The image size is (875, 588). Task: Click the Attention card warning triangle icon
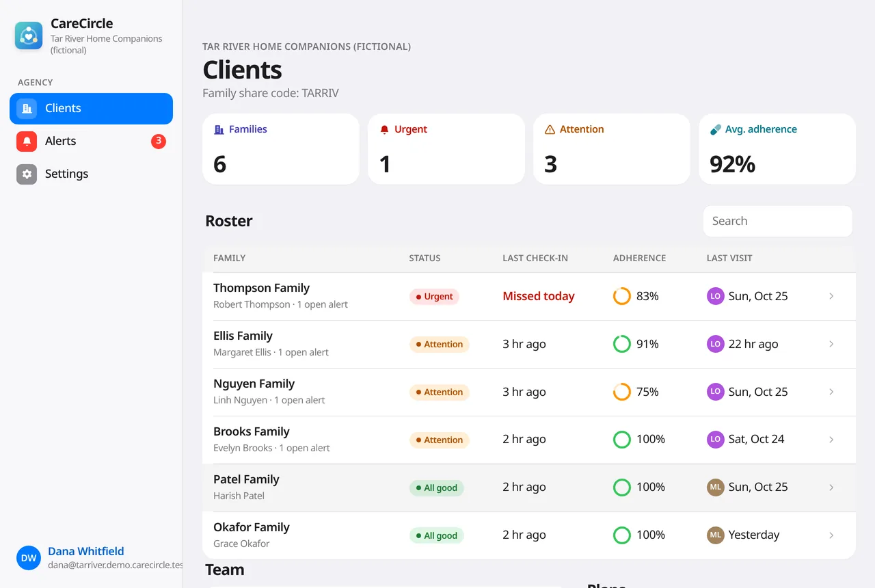click(550, 129)
